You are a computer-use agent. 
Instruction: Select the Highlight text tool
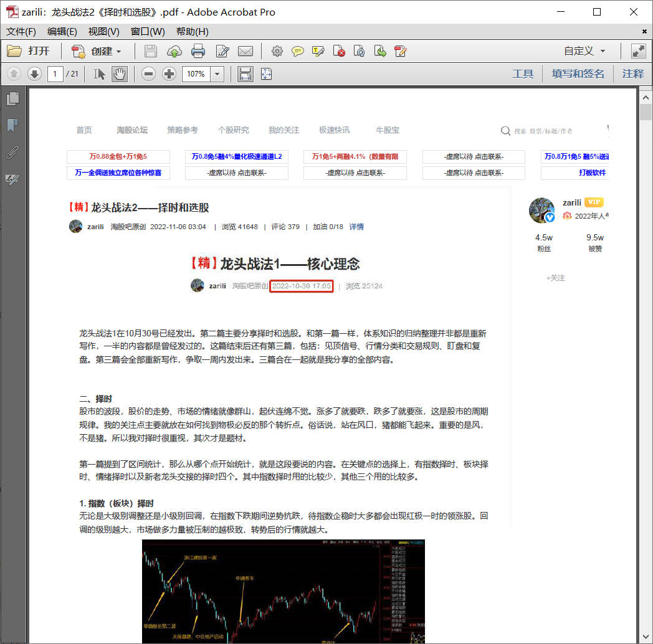pos(318,51)
